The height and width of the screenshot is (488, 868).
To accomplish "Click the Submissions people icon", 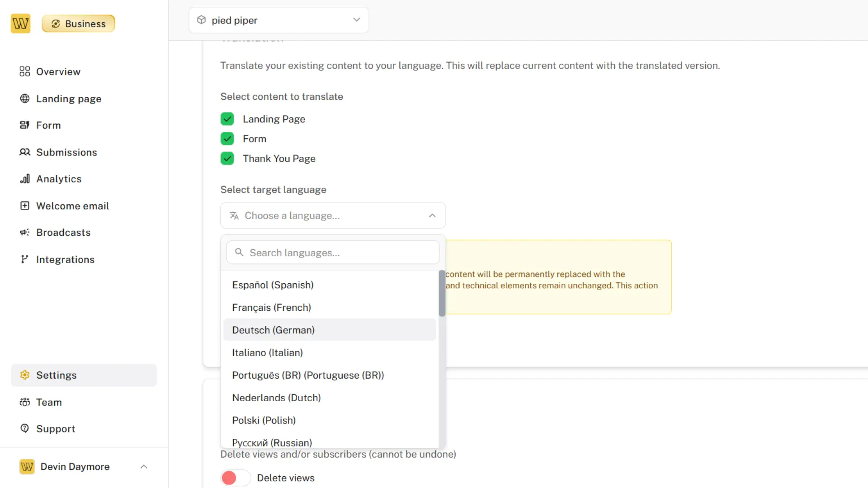I will [x=24, y=152].
